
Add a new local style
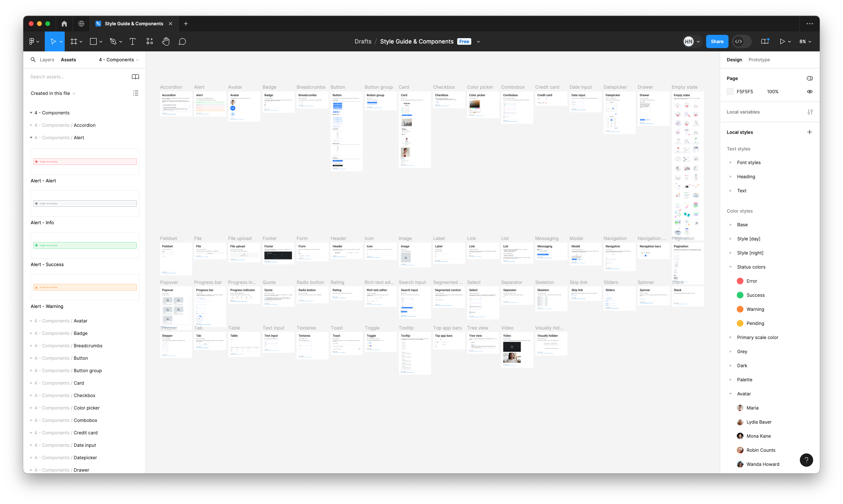(809, 132)
